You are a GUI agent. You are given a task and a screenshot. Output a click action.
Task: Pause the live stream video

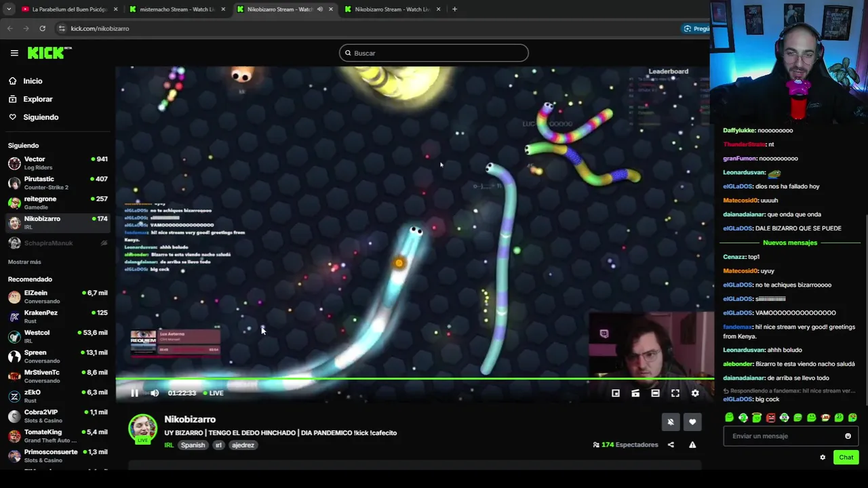134,393
